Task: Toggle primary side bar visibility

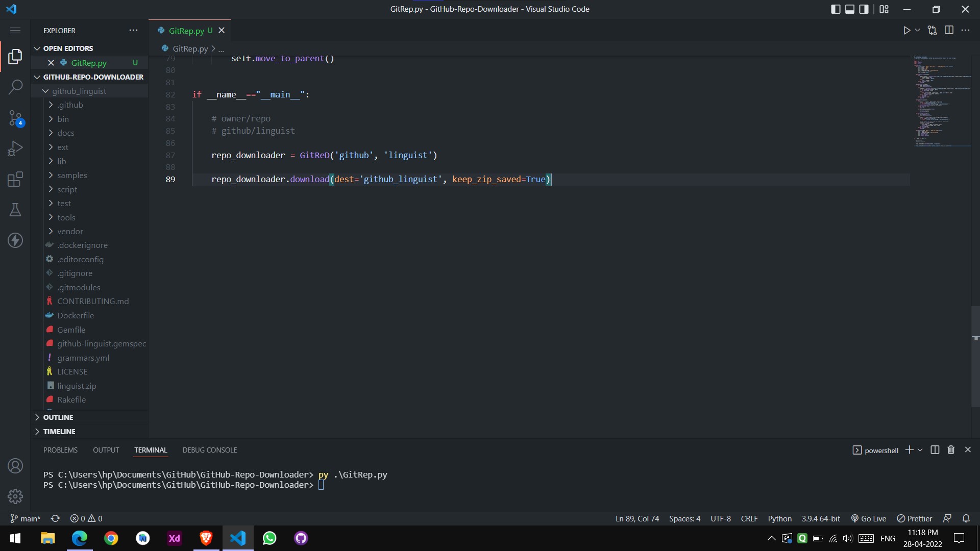Action: pos(836,9)
